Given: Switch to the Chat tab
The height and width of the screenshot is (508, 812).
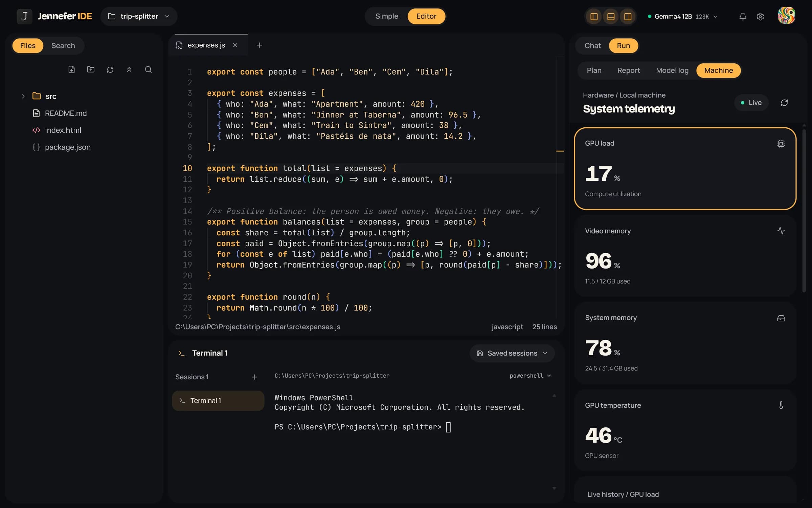Looking at the screenshot, I should (592, 46).
